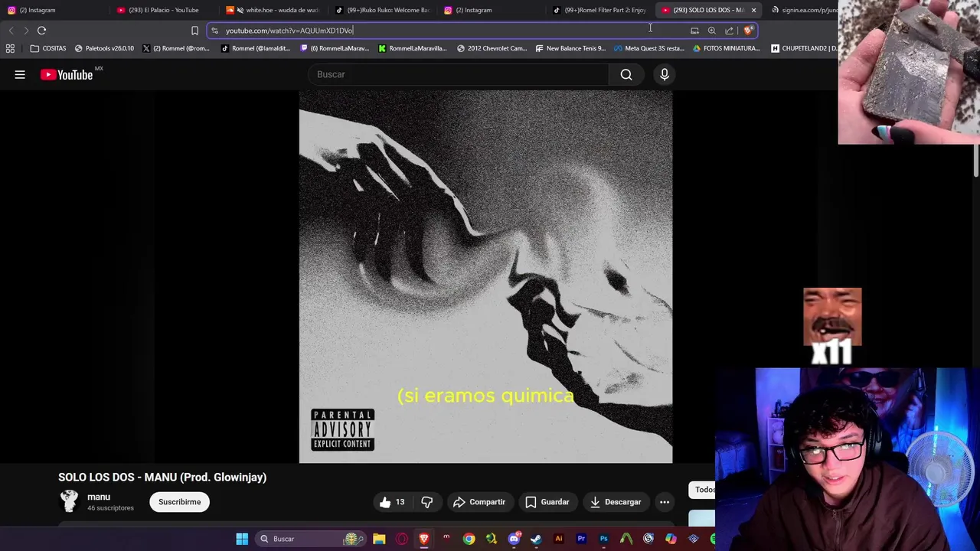This screenshot has height=551, width=980.
Task: Switch to the El Palacio YouTube tab
Action: point(163,10)
